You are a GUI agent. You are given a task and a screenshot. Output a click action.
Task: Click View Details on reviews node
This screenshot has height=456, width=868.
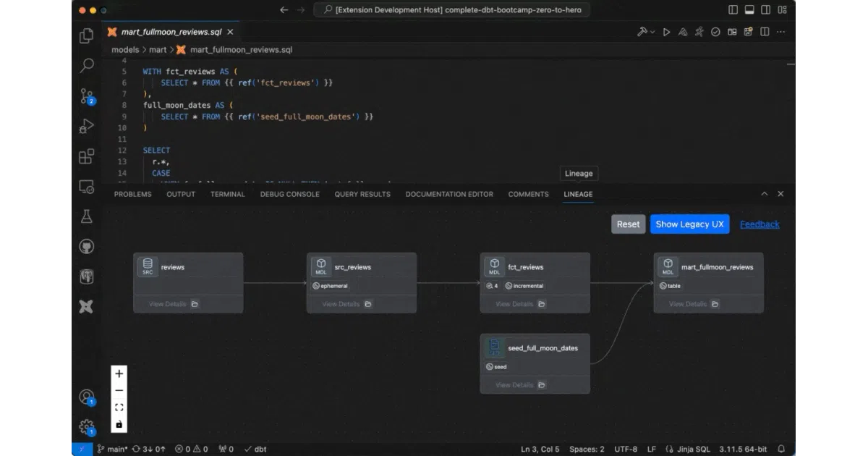coord(174,304)
